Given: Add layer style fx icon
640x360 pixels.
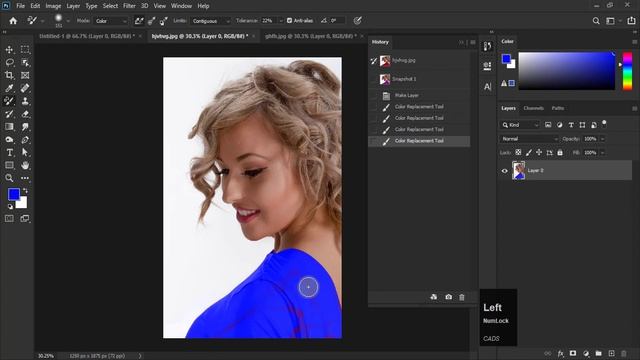Looking at the screenshot, I should [560, 353].
